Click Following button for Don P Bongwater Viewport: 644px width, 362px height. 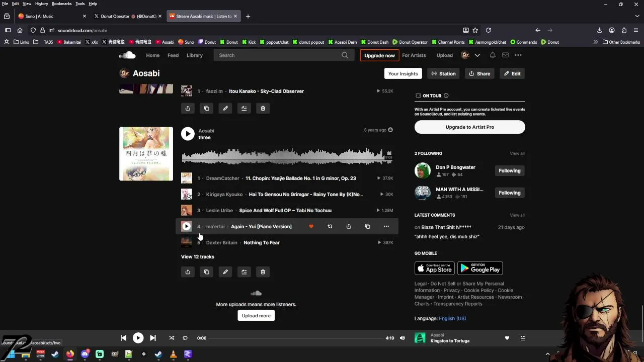click(x=510, y=171)
